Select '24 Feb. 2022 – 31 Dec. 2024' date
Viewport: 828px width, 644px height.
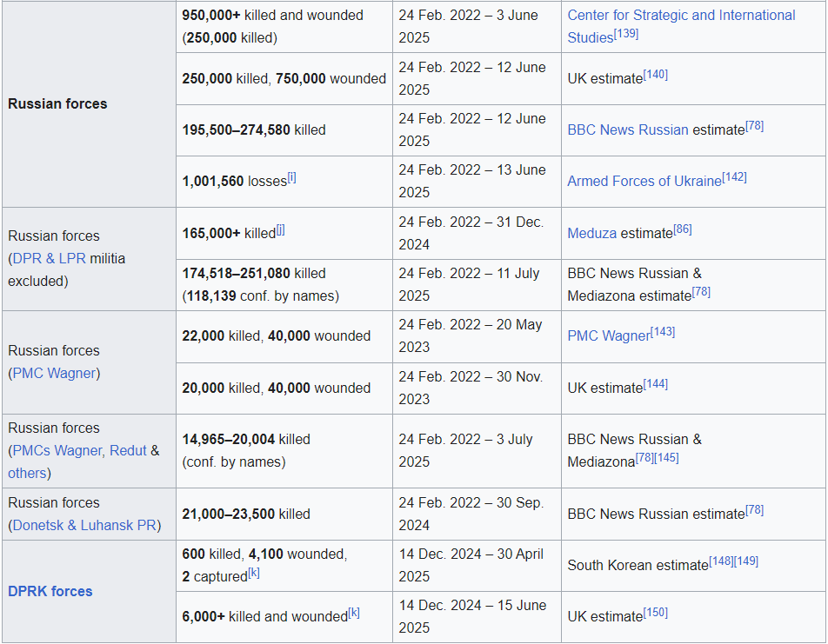click(471, 233)
